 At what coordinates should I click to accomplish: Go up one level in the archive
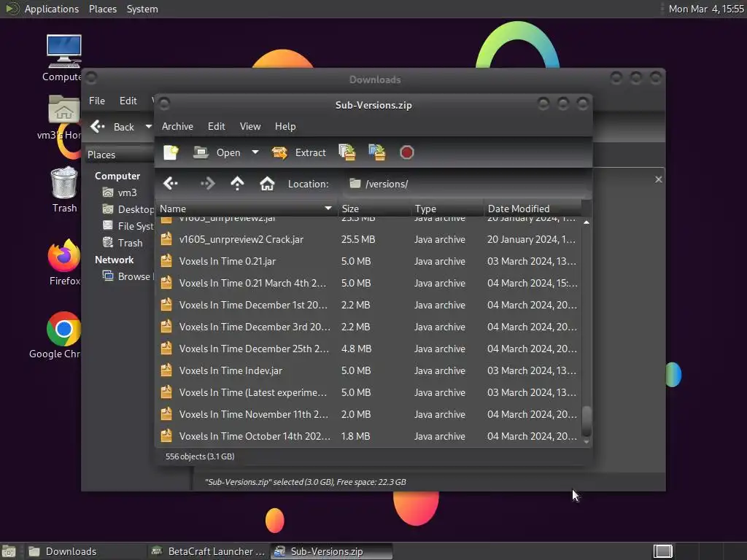coord(237,183)
